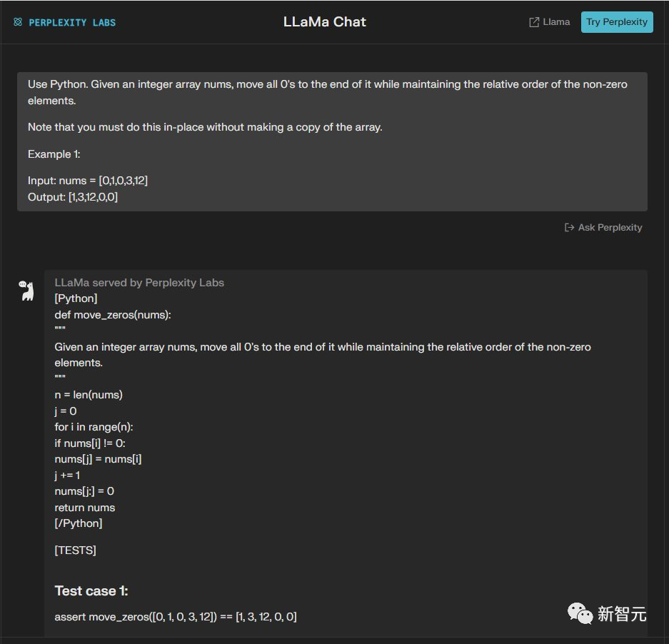Image resolution: width=669 pixels, height=644 pixels.
Task: Click the 'return nums' code line
Action: (84, 508)
